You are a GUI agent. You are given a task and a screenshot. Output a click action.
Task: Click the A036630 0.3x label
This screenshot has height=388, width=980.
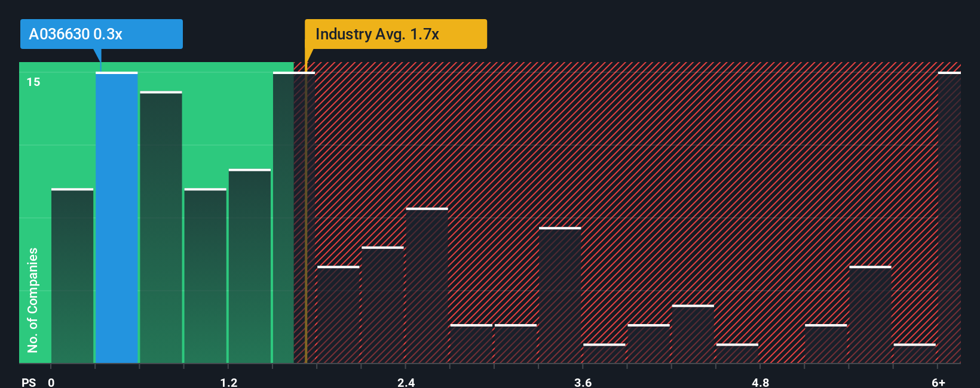coord(101,34)
